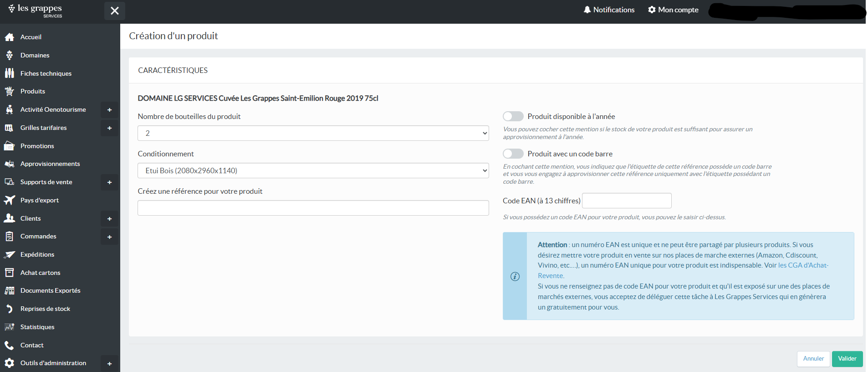Viewport: 868px width, 372px height.
Task: Close sidebar with the X button
Action: pyautogui.click(x=115, y=10)
